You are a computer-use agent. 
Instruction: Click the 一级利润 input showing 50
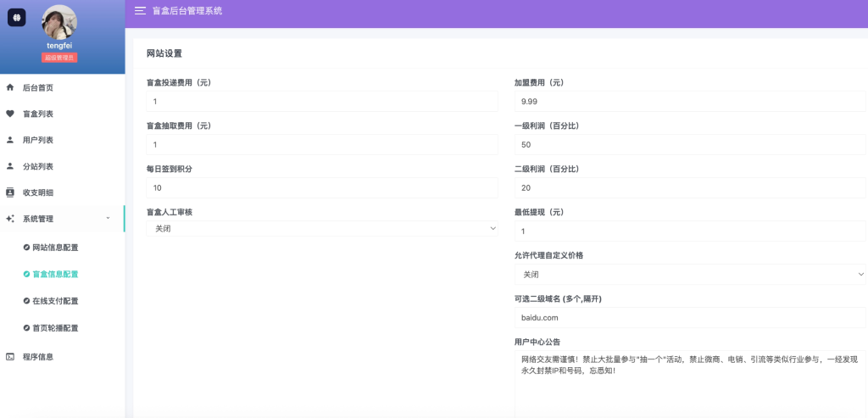click(690, 144)
